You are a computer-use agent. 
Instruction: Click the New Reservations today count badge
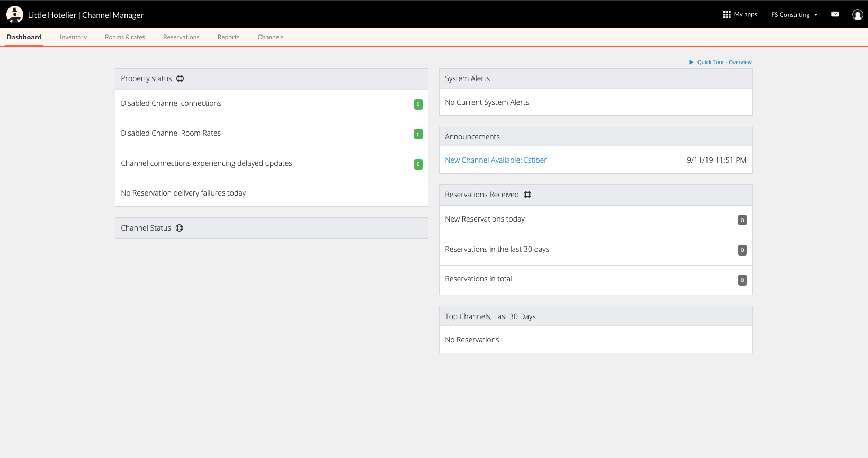(x=742, y=220)
